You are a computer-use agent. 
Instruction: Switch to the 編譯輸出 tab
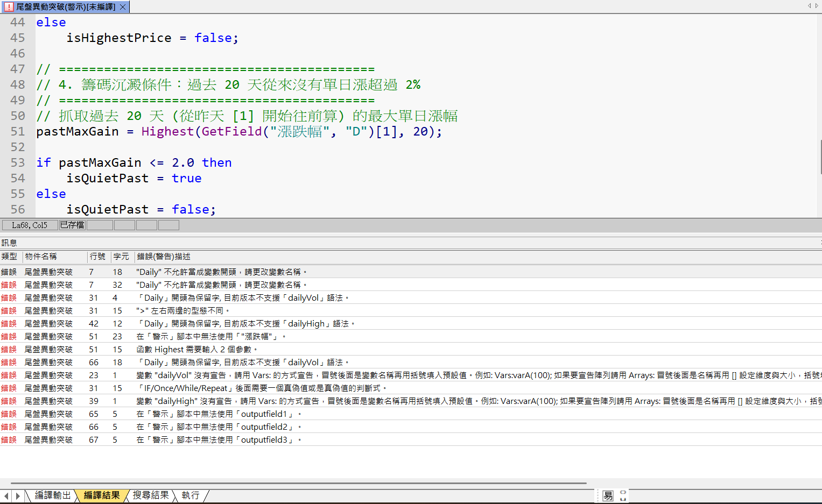pos(52,495)
